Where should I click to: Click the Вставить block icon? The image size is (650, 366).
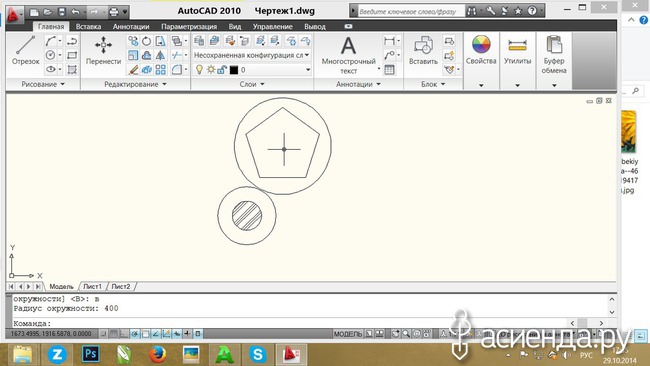[x=423, y=50]
